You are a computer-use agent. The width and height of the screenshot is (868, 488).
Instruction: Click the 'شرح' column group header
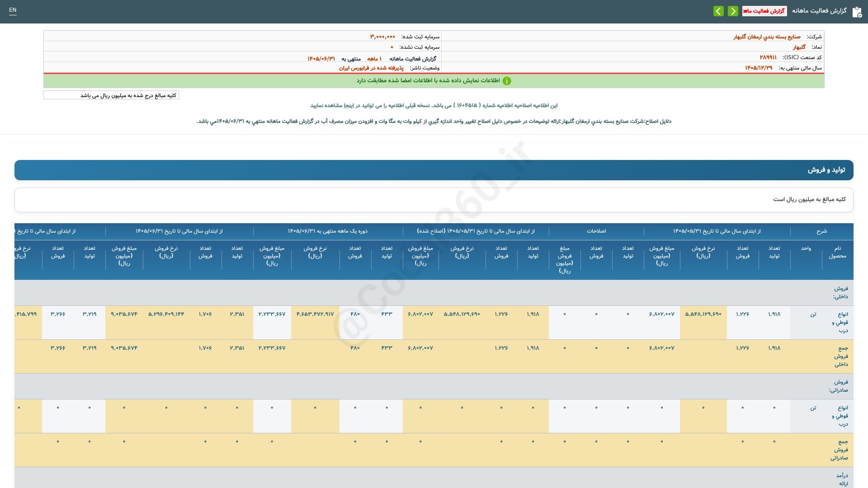click(x=821, y=231)
